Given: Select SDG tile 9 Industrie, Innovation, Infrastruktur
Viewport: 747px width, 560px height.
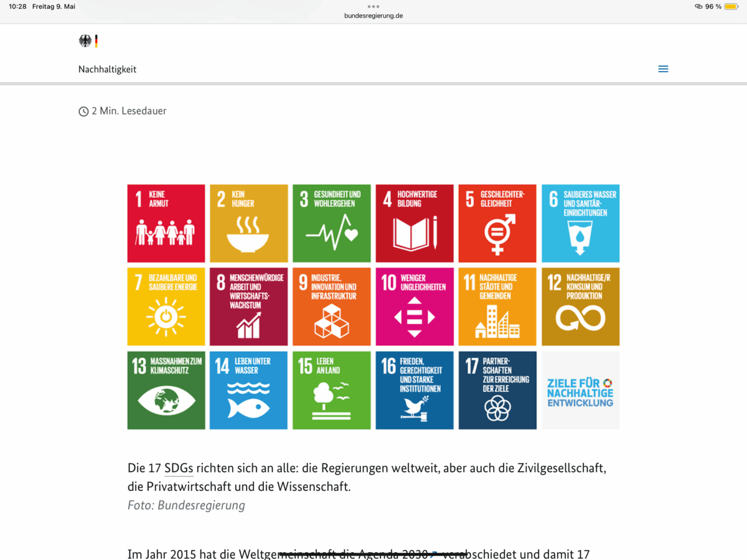Looking at the screenshot, I should pos(332,307).
